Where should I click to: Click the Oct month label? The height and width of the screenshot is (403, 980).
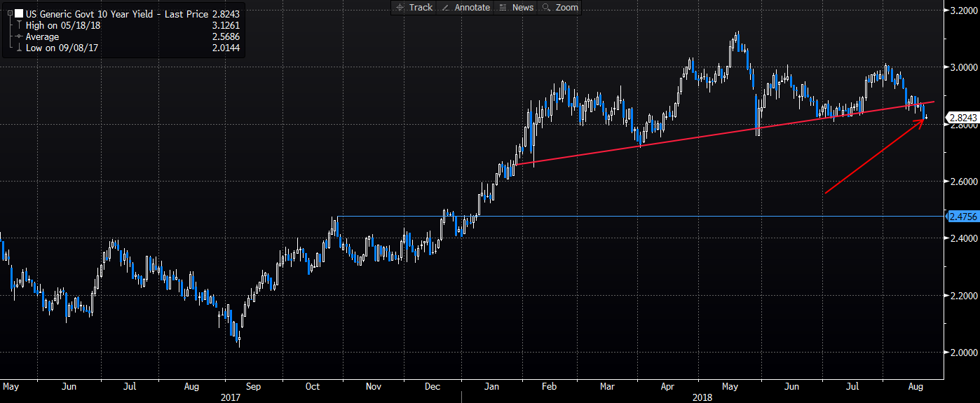[x=313, y=386]
